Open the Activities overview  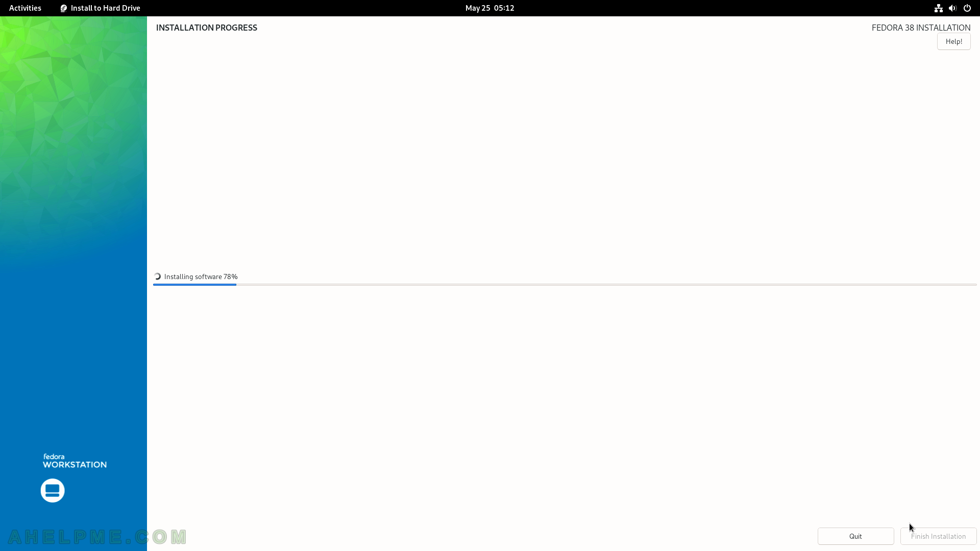(x=25, y=8)
